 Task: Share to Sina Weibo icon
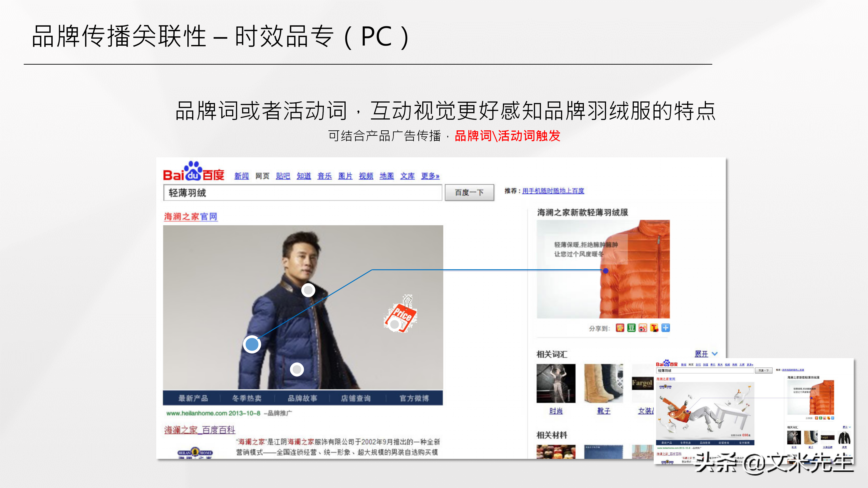[643, 328]
